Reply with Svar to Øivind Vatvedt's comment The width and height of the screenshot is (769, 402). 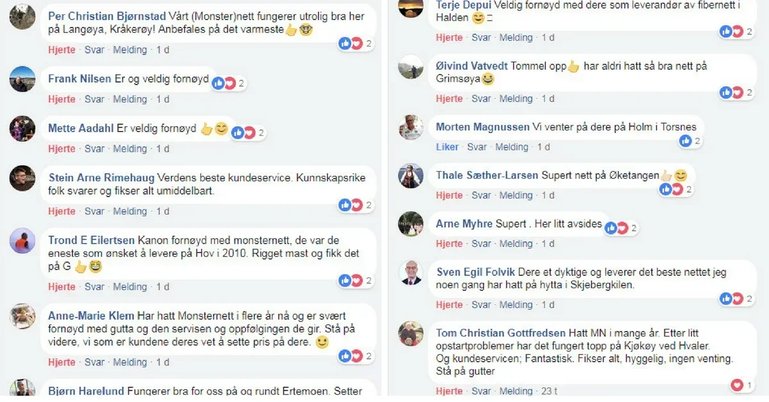tap(481, 99)
